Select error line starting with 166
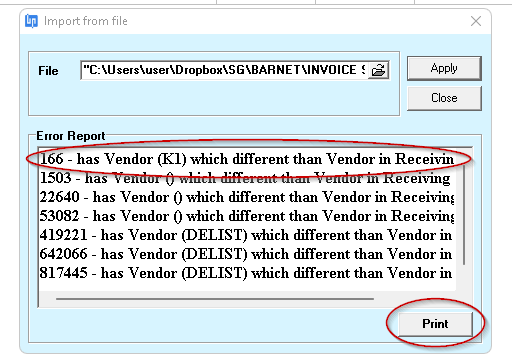The width and height of the screenshot is (512, 362). [247, 159]
